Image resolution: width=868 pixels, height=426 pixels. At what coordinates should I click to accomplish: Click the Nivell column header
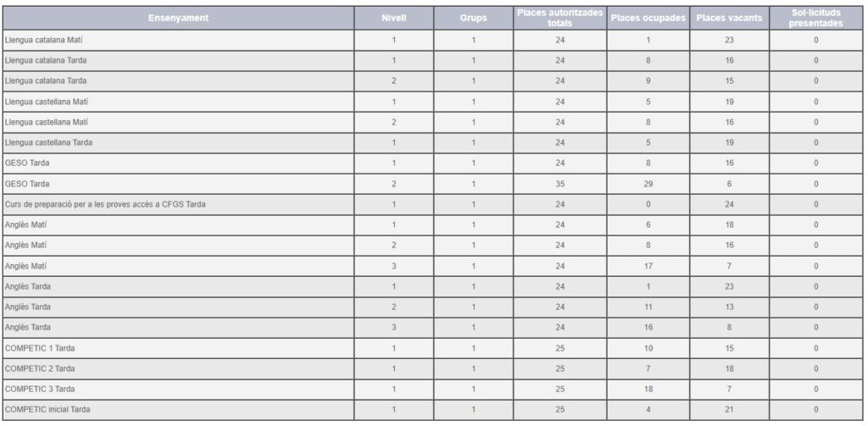[393, 18]
